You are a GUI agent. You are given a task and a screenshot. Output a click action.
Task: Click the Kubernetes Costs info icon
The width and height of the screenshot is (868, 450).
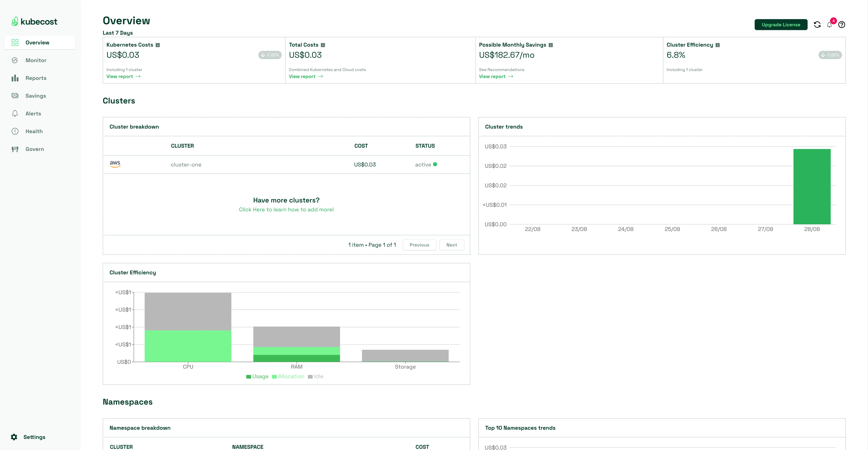(158, 45)
